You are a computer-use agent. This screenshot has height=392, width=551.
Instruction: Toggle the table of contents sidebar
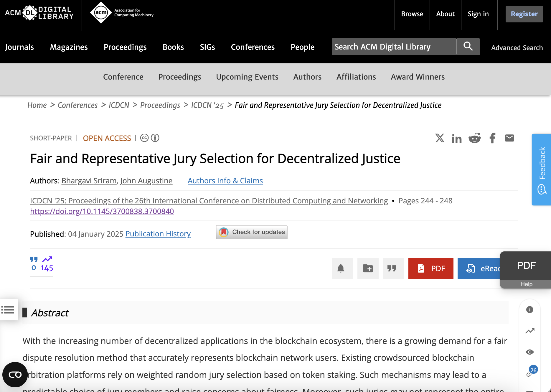[8, 310]
